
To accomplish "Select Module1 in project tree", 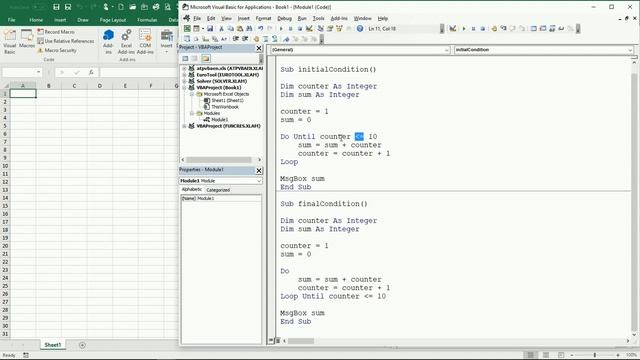I will pyautogui.click(x=220, y=120).
